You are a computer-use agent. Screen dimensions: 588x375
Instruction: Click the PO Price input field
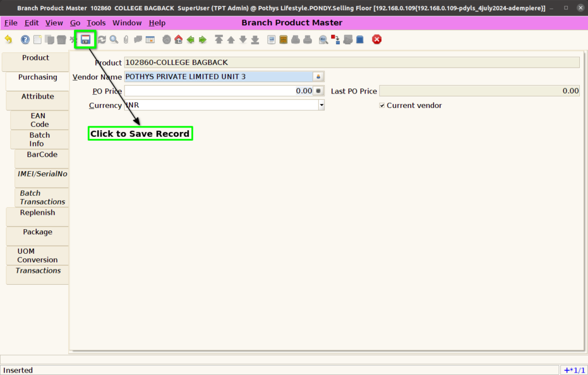[x=219, y=91]
